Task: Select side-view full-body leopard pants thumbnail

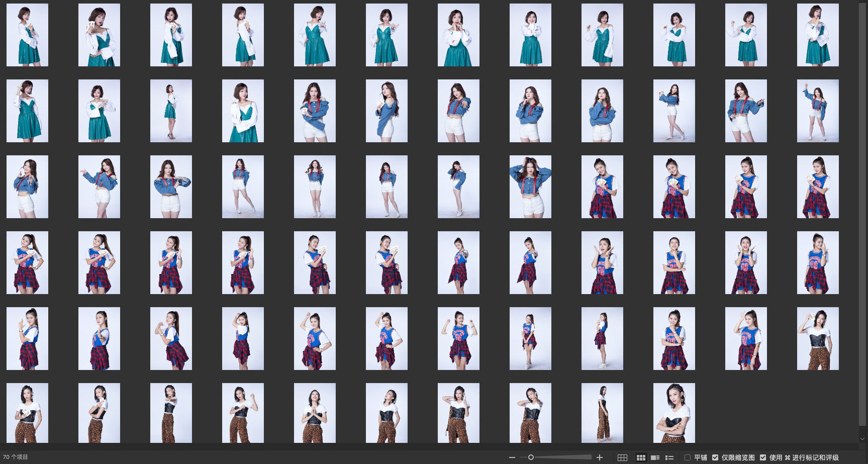Action: 602,413
